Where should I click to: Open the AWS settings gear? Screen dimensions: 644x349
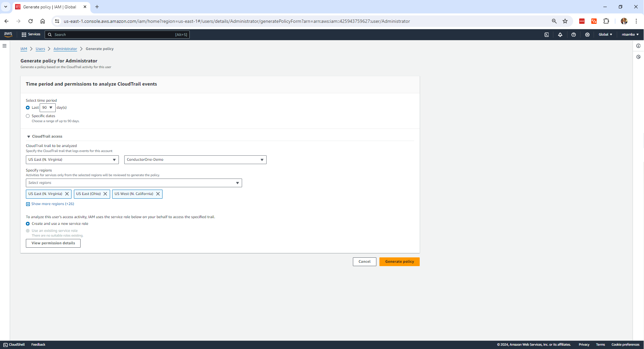coord(587,35)
